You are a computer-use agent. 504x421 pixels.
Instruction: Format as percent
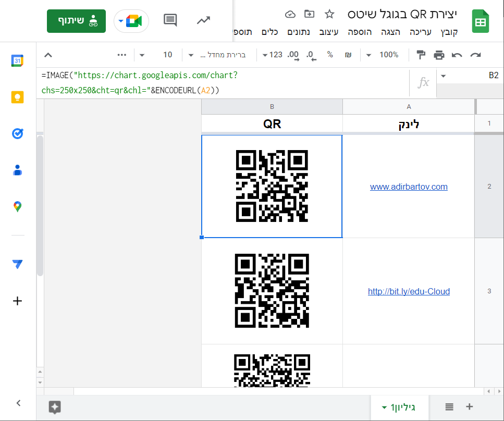330,55
